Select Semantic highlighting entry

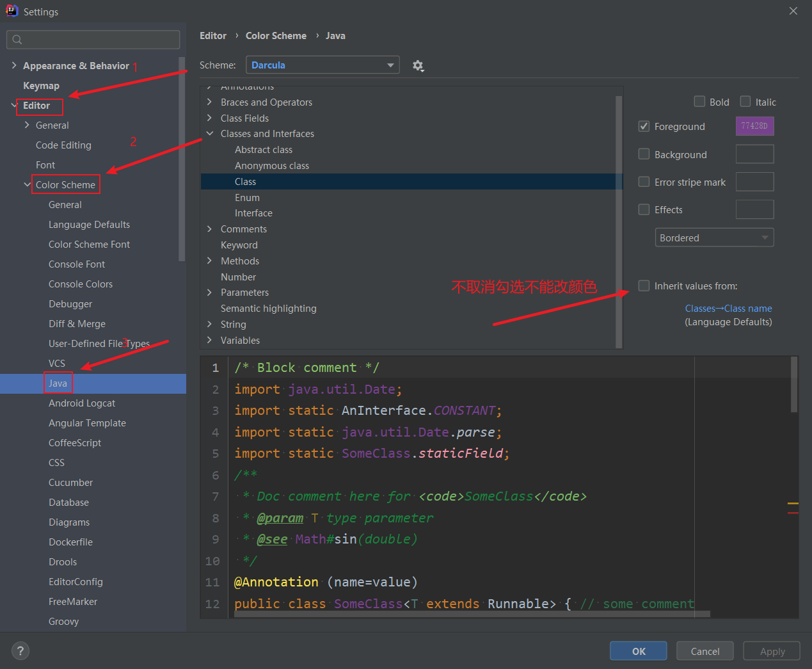tap(269, 308)
